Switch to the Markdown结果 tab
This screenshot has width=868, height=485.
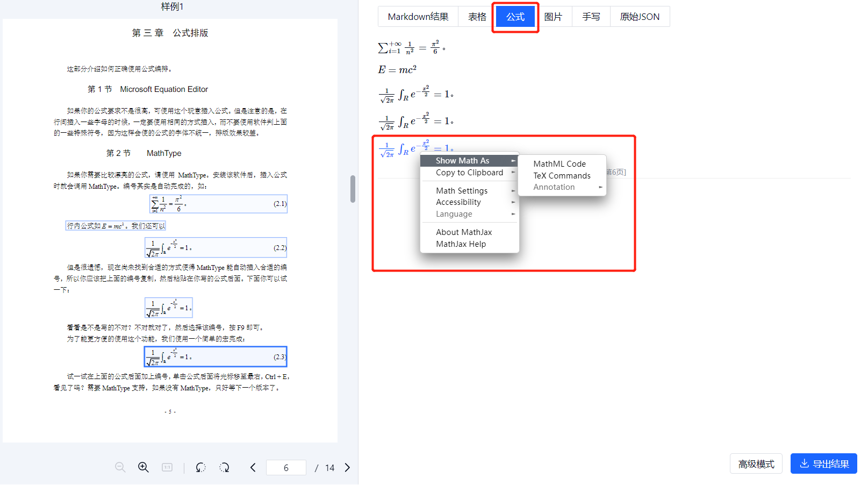[x=418, y=16]
